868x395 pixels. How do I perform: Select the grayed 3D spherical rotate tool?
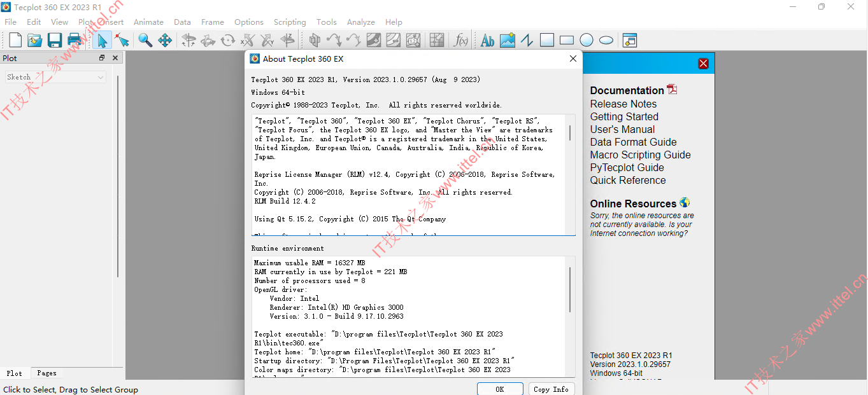(189, 40)
